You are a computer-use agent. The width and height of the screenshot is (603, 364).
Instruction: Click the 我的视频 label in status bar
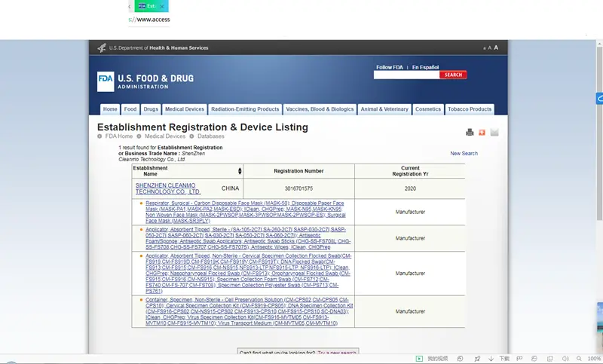pyautogui.click(x=438, y=359)
